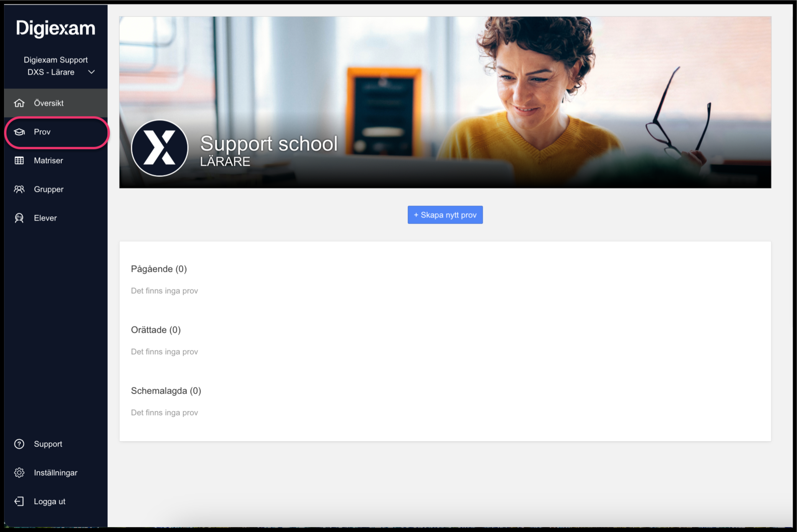Click the Logga ut exit icon
Viewport: 797px width, 532px height.
[x=19, y=501]
